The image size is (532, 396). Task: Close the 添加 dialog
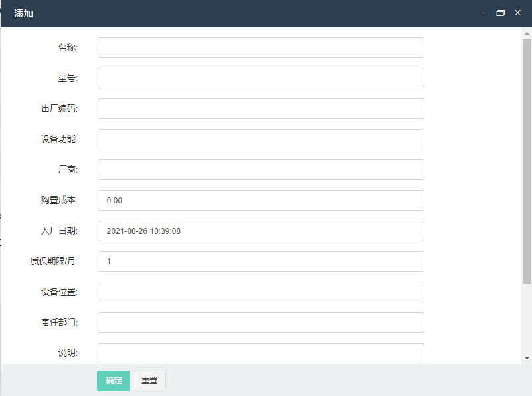[517, 13]
